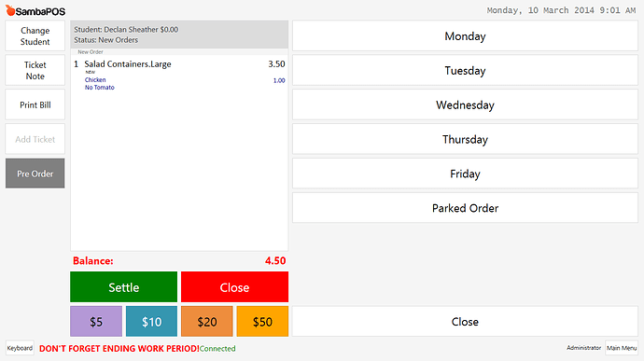Click Print Bill
Image resolution: width=644 pixels, height=361 pixels.
point(35,104)
